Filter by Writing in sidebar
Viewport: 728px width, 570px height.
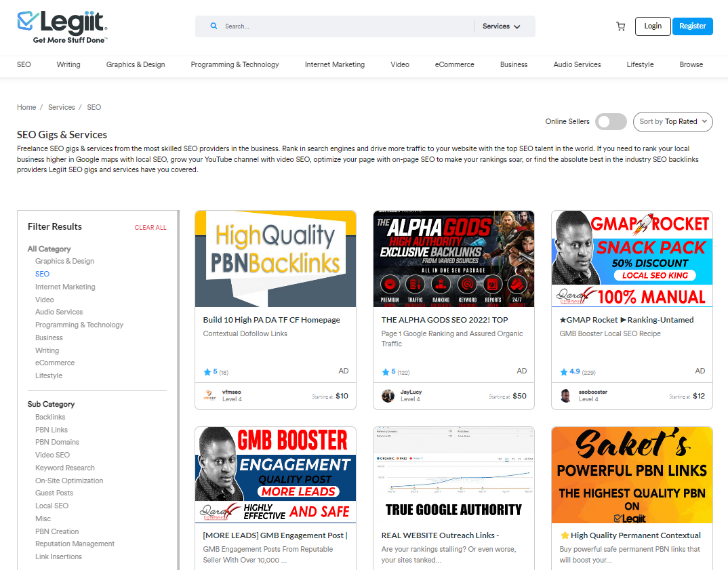pyautogui.click(x=47, y=350)
